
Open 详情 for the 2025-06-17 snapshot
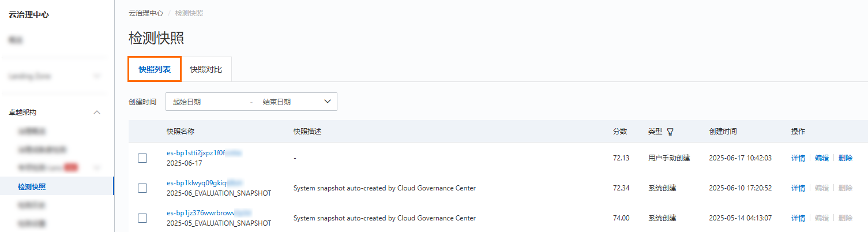(x=798, y=158)
